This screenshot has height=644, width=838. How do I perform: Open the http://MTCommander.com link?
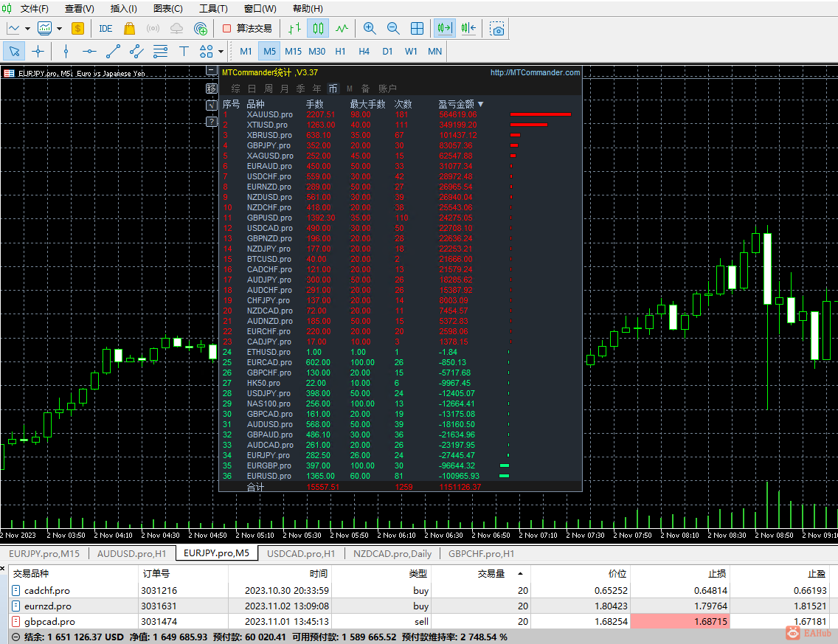[x=535, y=72]
